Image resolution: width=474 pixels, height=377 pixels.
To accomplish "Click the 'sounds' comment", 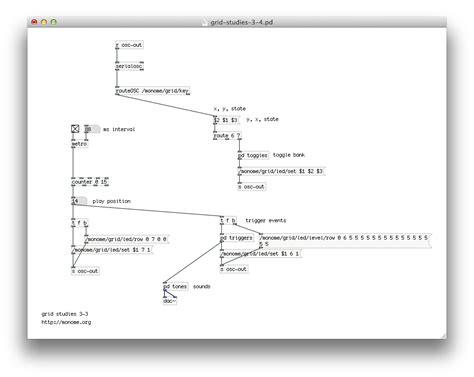I will pyautogui.click(x=202, y=287).
